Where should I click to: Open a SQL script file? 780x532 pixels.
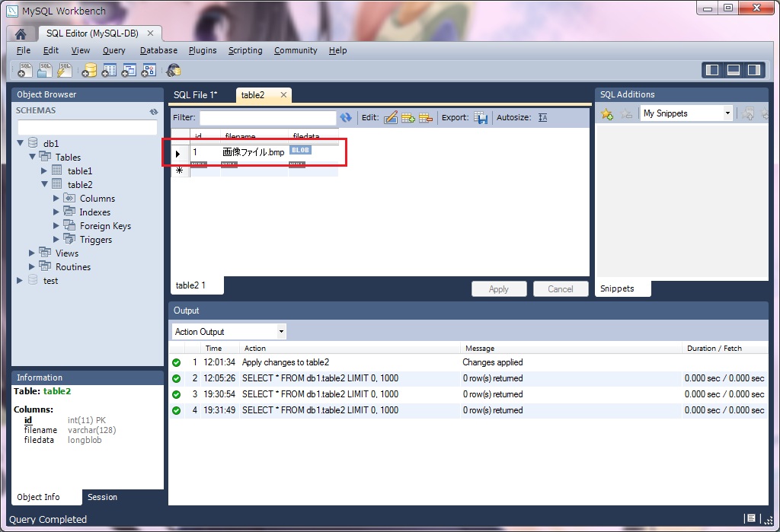[45, 70]
